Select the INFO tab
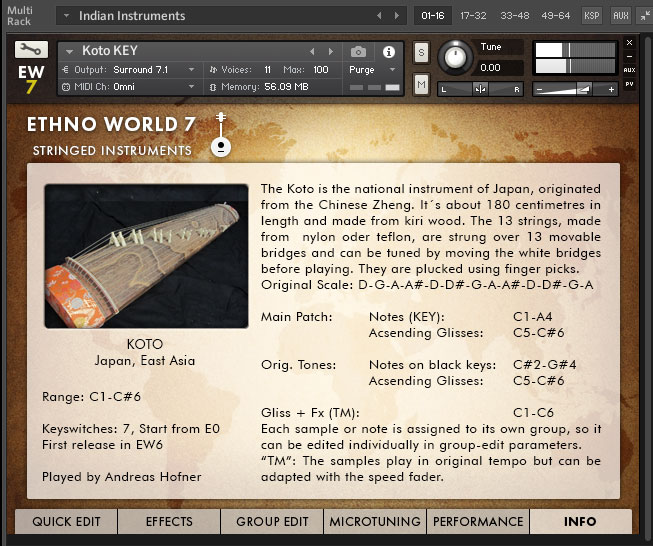The image size is (653, 546). click(581, 521)
